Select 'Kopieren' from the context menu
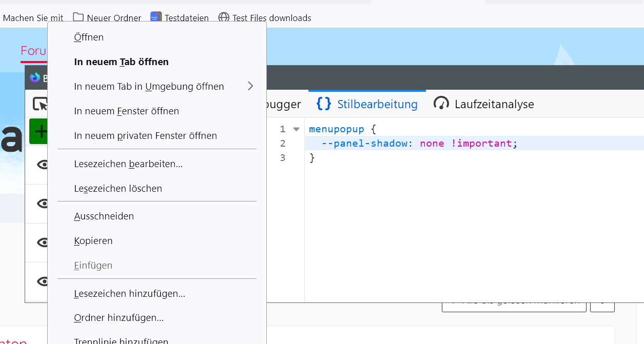This screenshot has width=644, height=344. click(93, 241)
